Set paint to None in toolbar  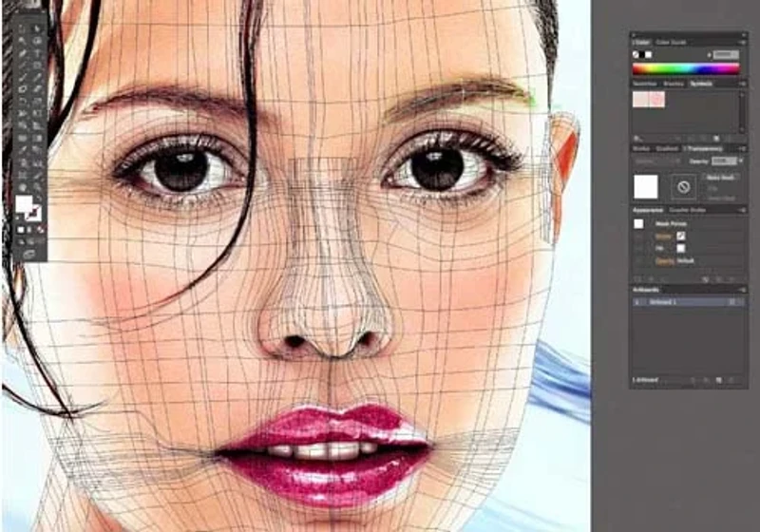41,229
